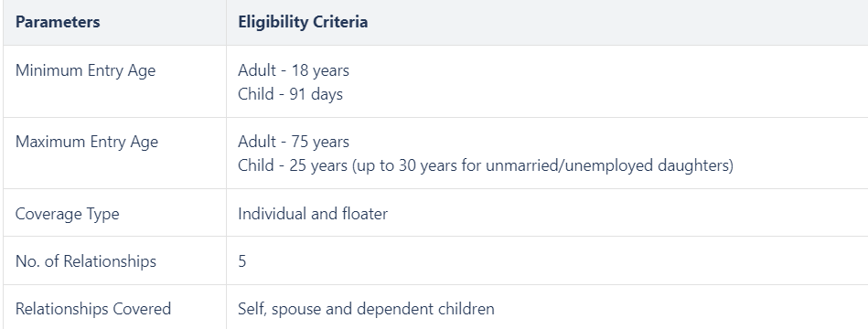Click the Child - 91 days text
The width and height of the screenshot is (868, 329).
290,94
